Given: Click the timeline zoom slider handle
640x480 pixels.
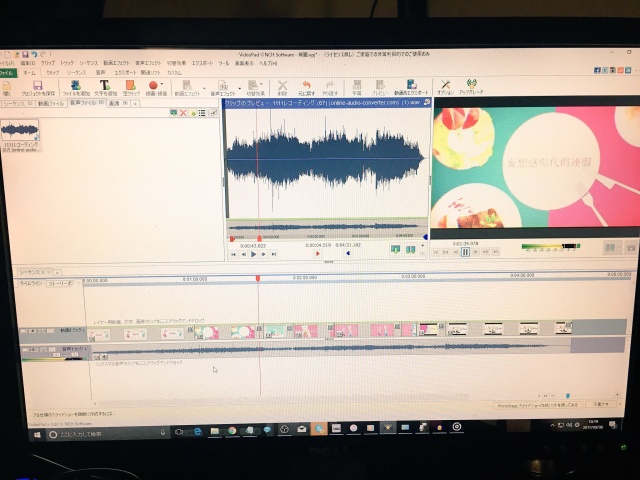Looking at the screenshot, I should [x=567, y=395].
